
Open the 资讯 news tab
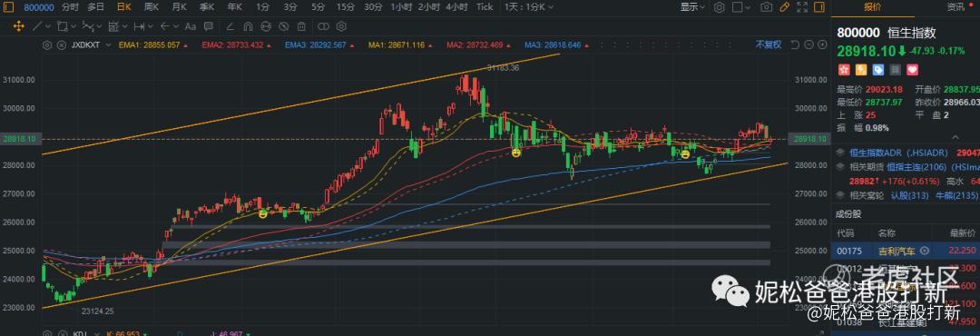[955, 7]
